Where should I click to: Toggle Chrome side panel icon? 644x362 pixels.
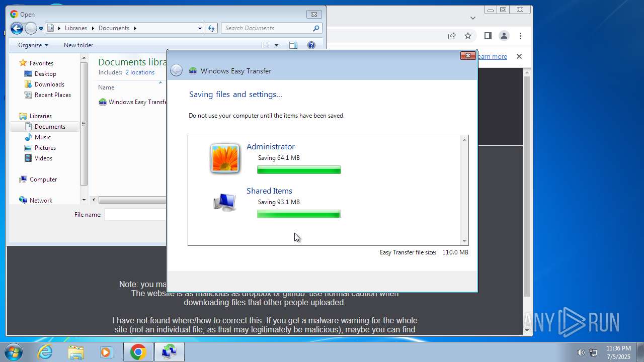pos(488,36)
